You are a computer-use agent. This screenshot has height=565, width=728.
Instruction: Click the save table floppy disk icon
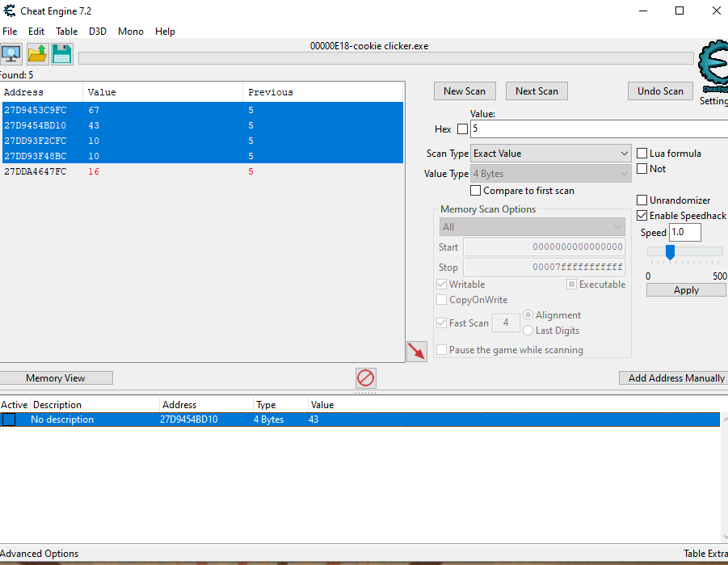[62, 54]
